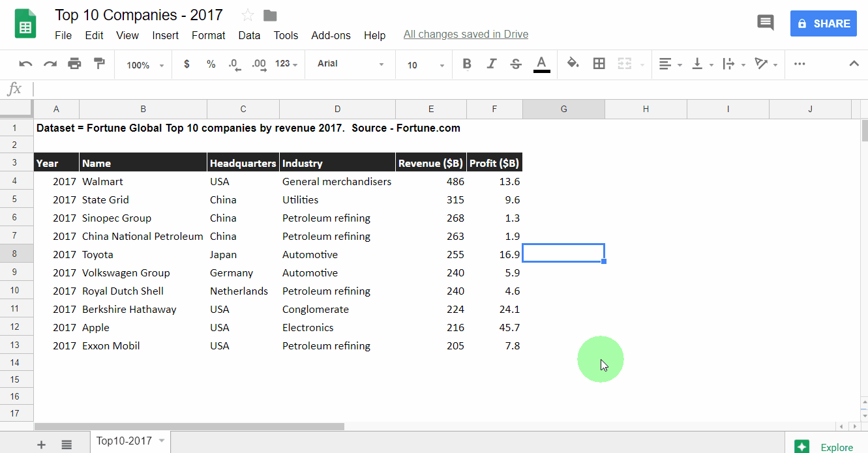
Task: Open the Format menu
Action: (x=209, y=35)
